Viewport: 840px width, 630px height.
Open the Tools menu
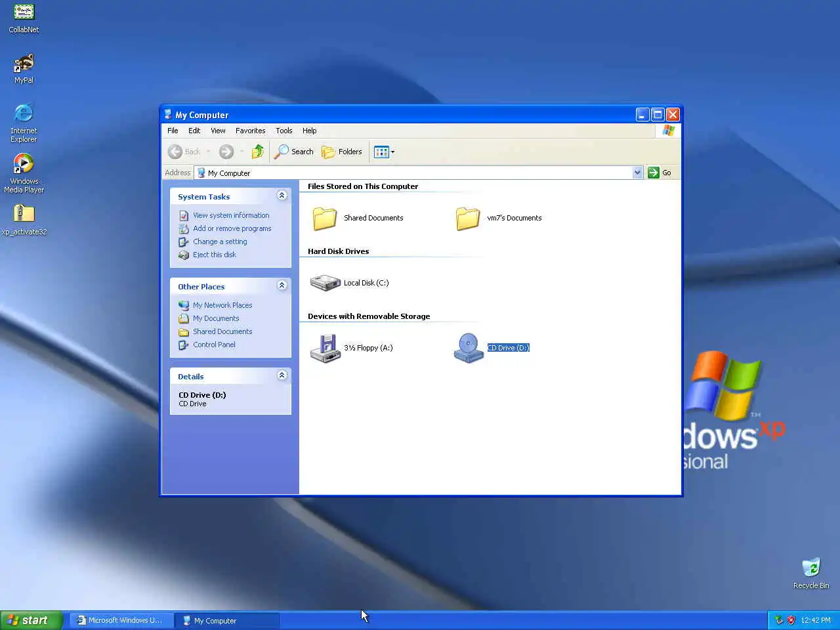coord(284,131)
